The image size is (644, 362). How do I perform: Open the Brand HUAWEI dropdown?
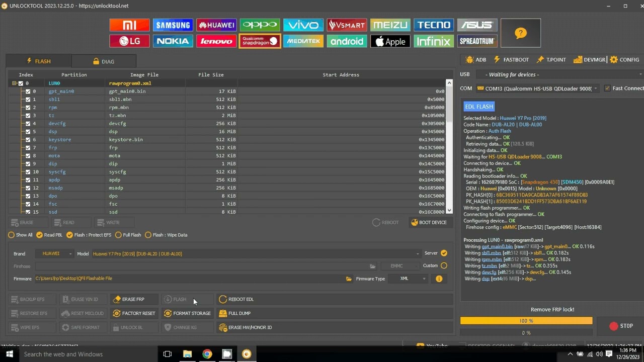tap(54, 253)
